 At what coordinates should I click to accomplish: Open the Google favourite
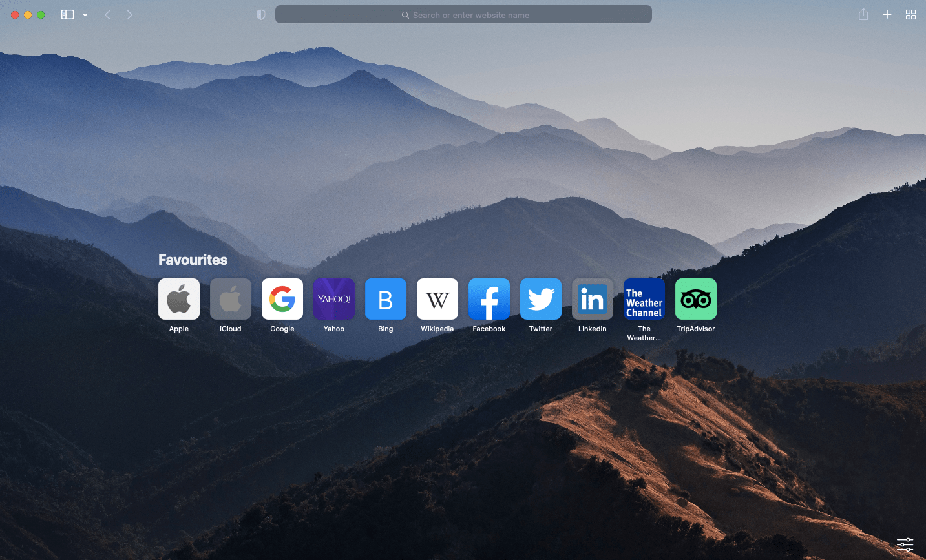pos(282,299)
